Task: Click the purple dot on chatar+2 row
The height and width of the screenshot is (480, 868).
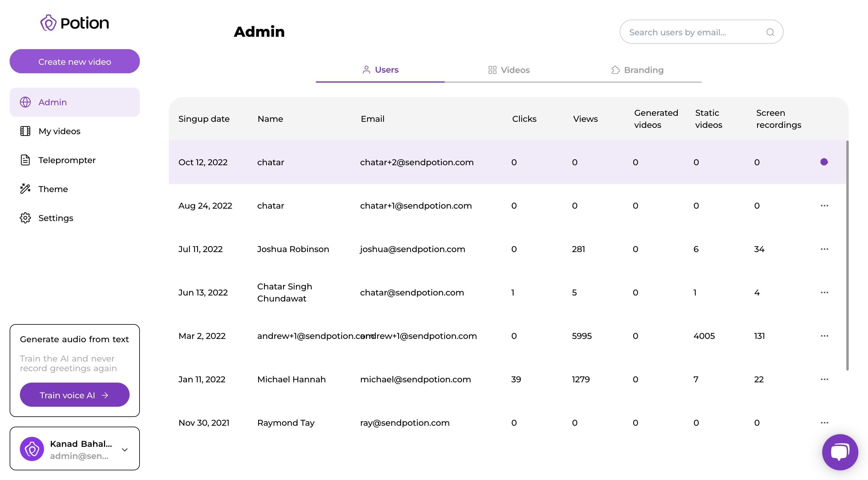Action: (x=824, y=162)
